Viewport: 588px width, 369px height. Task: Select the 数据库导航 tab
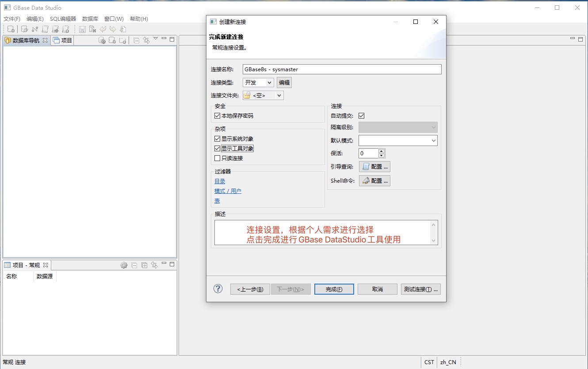(x=26, y=40)
